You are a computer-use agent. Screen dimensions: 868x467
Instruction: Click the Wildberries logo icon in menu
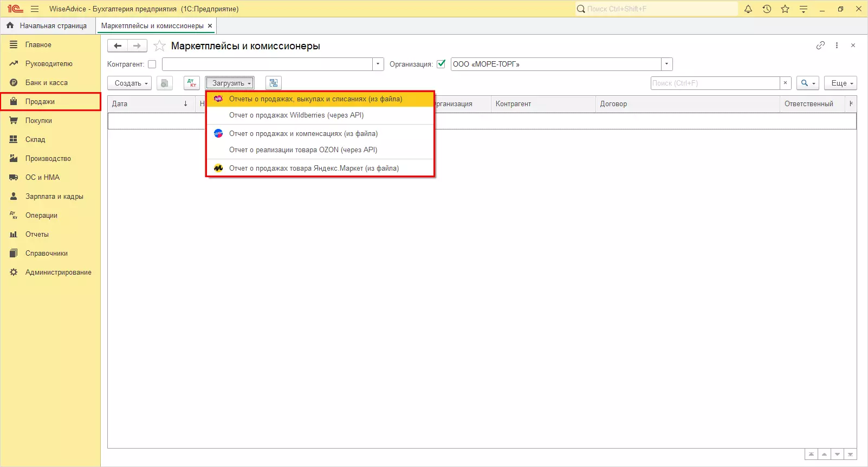click(218, 99)
